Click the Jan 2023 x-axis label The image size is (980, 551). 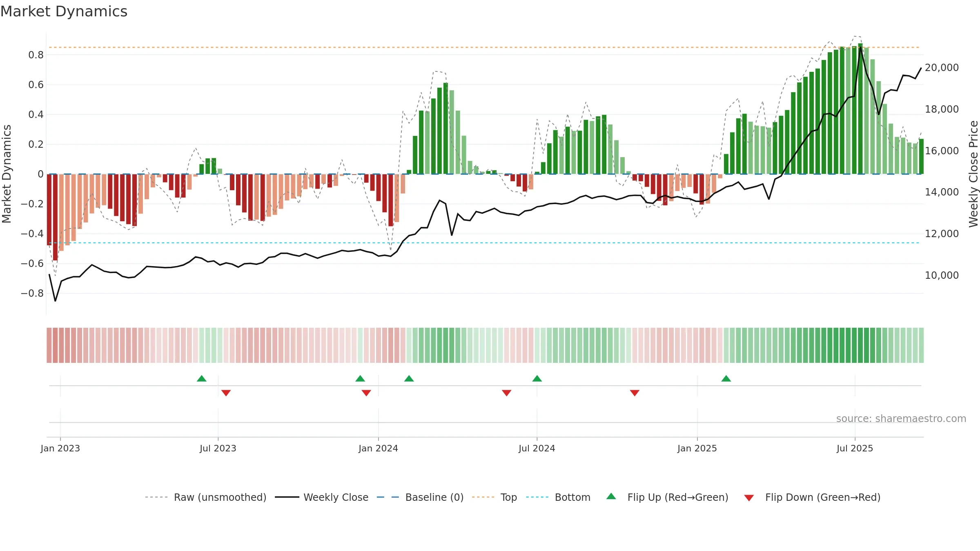(x=60, y=448)
